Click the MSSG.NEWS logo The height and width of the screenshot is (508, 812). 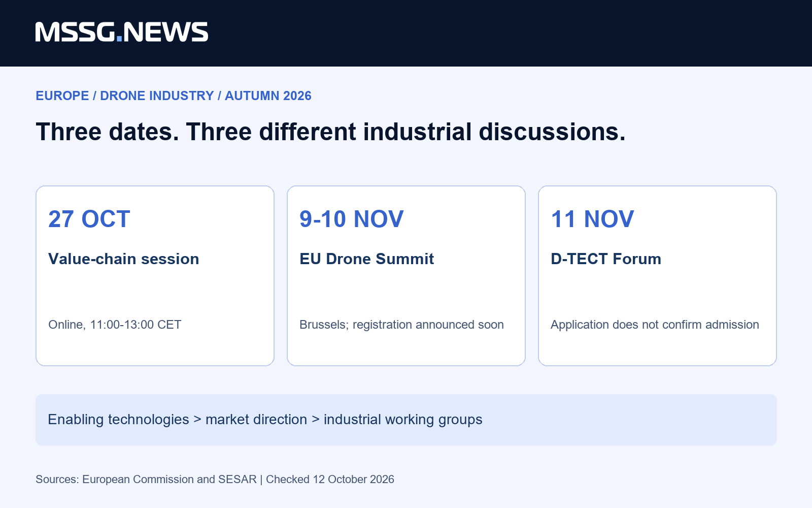tap(122, 32)
